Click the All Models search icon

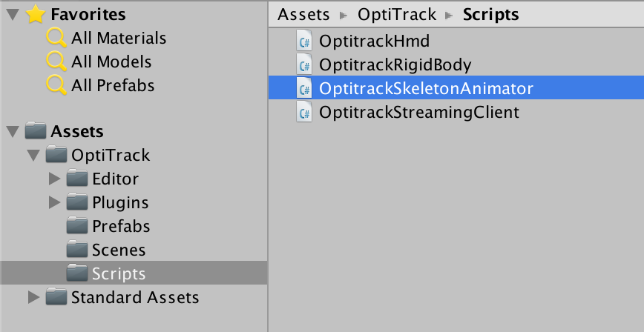click(56, 62)
